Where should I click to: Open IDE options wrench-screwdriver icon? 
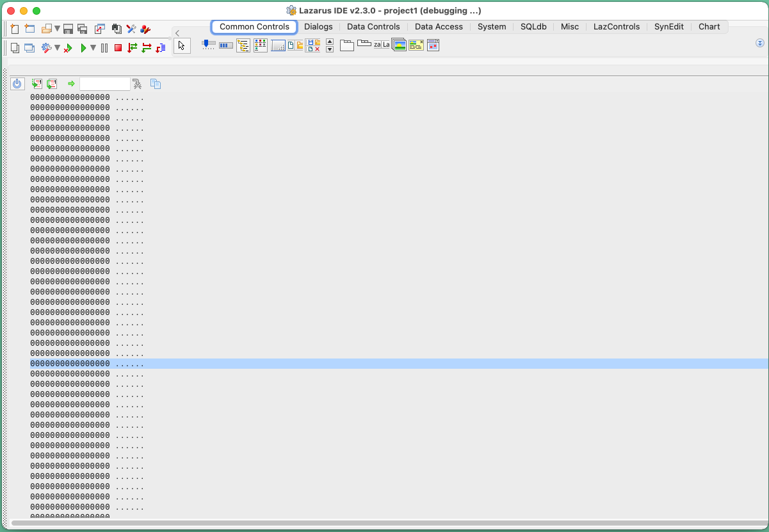click(x=131, y=29)
